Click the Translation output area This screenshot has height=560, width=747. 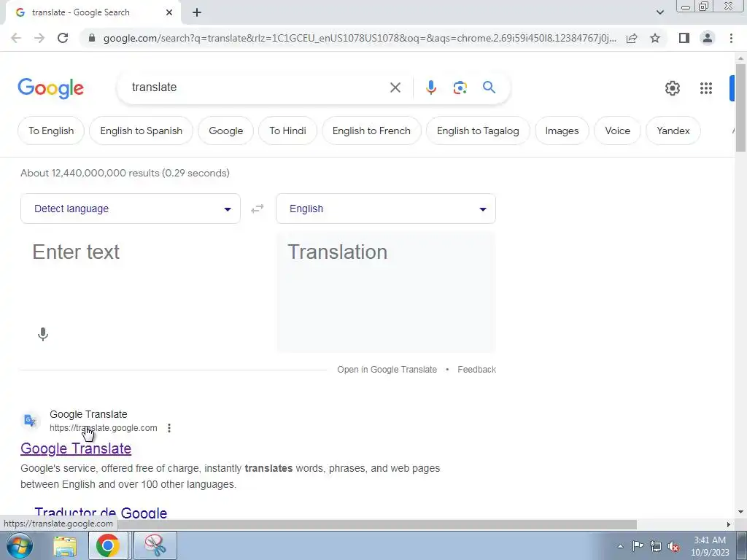pos(387,292)
